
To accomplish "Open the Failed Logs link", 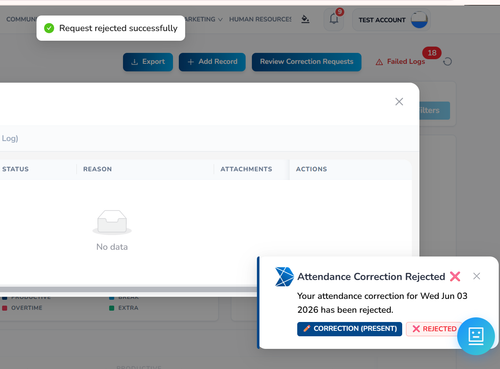I will 400,62.
